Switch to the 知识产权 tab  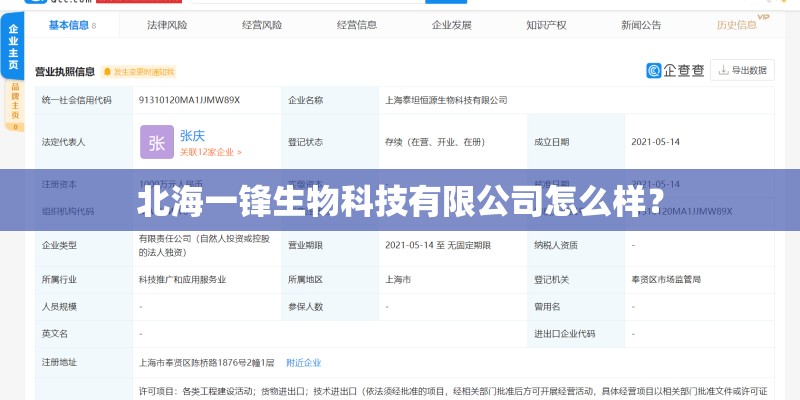click(546, 25)
